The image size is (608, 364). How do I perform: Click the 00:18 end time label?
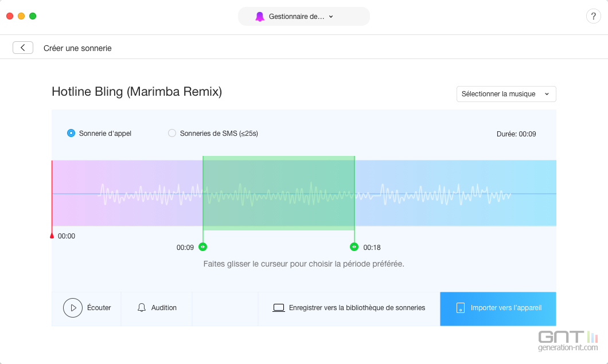coord(372,247)
